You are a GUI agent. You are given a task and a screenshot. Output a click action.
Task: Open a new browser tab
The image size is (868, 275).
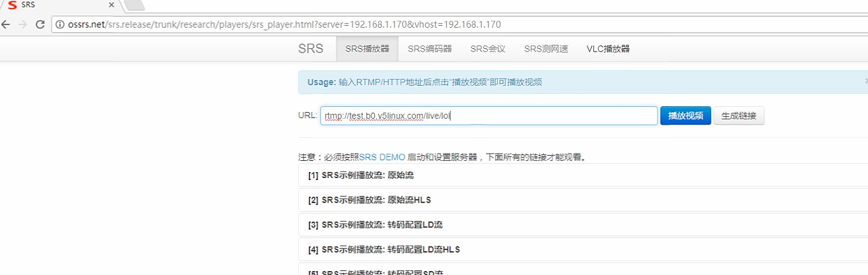pyautogui.click(x=134, y=5)
